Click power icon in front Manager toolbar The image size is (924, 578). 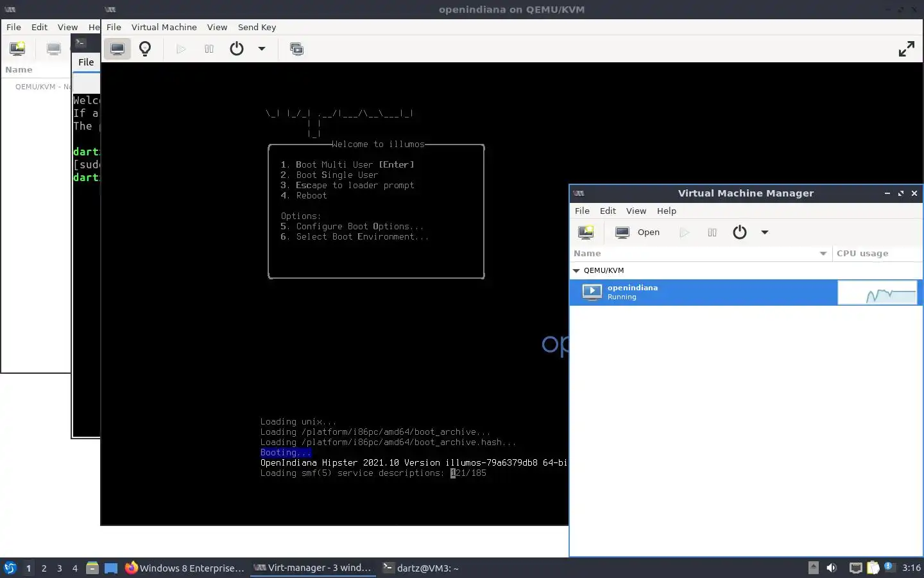pos(740,232)
